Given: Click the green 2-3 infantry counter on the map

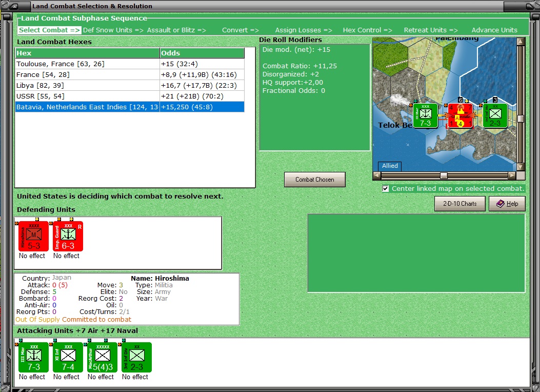Looking at the screenshot, I should click(495, 115).
